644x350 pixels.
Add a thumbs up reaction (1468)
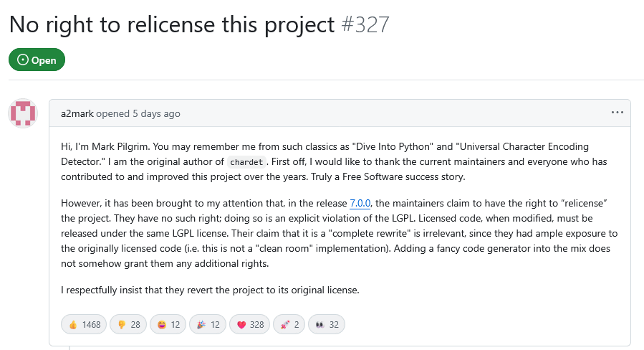(84, 324)
